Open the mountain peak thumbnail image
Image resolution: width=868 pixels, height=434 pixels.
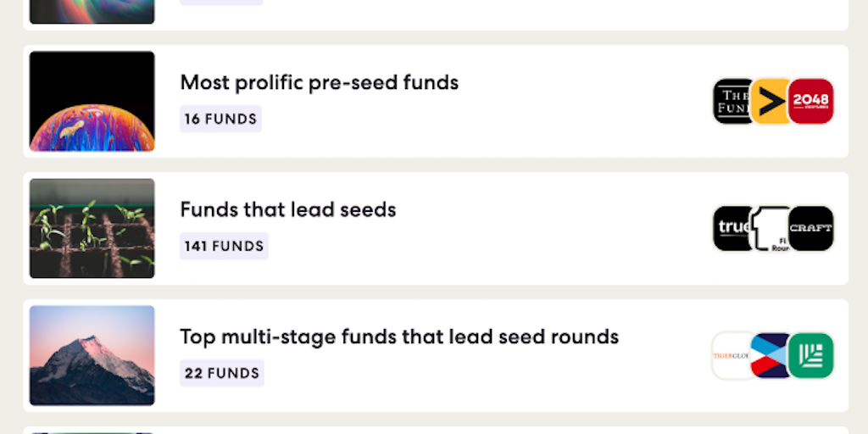coord(92,356)
